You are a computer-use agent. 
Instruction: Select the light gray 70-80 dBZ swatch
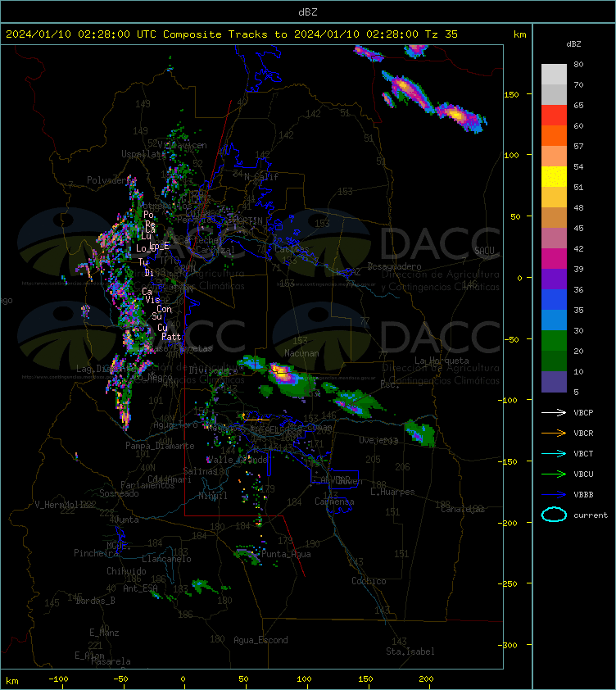(554, 75)
